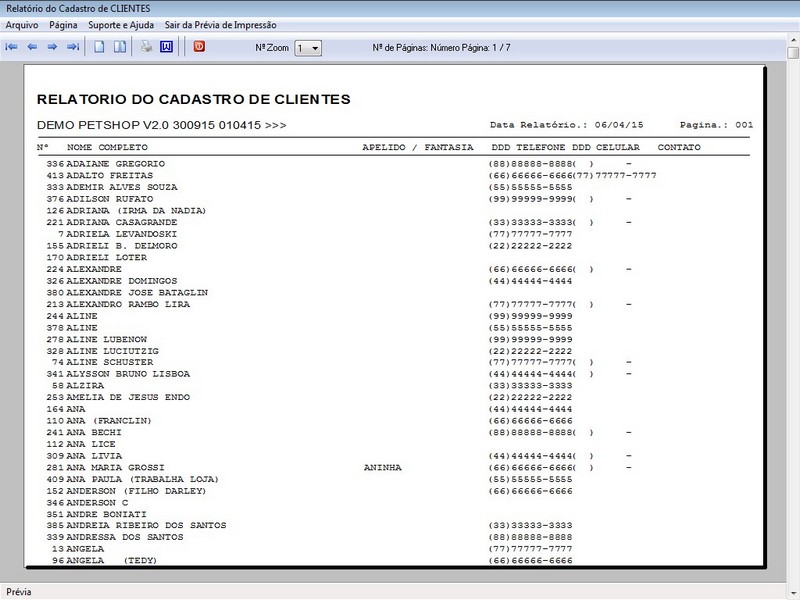
Task: Click the vertical scrollbar thumb
Action: (793, 53)
